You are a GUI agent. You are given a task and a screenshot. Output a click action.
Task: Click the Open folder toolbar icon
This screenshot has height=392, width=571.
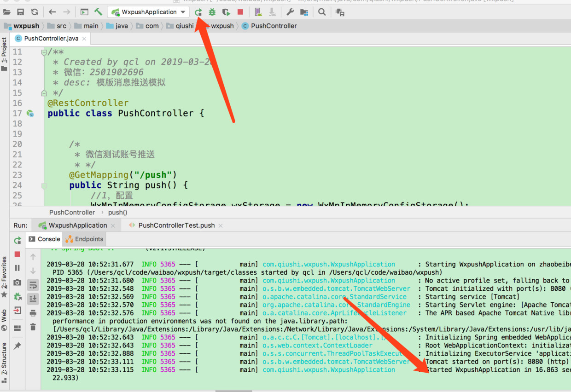click(x=7, y=12)
